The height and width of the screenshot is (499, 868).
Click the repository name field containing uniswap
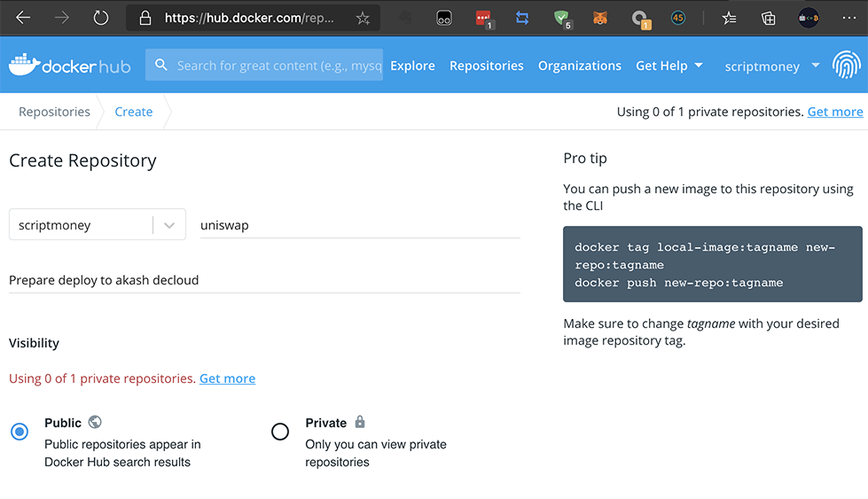pos(360,225)
